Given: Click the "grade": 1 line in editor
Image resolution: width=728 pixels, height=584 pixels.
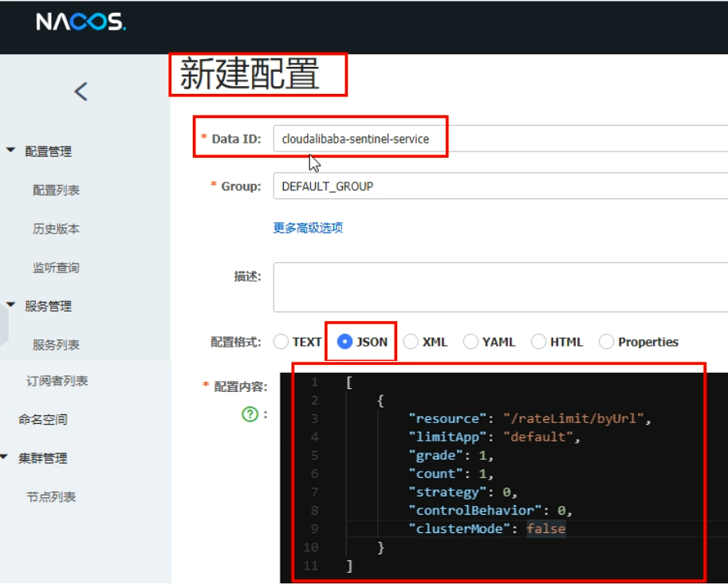Looking at the screenshot, I should pos(451,456).
